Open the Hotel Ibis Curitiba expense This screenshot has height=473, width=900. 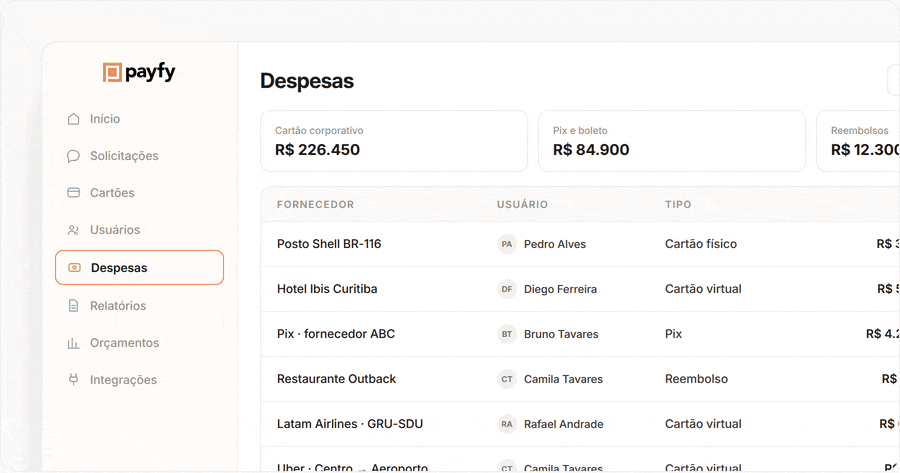327,289
